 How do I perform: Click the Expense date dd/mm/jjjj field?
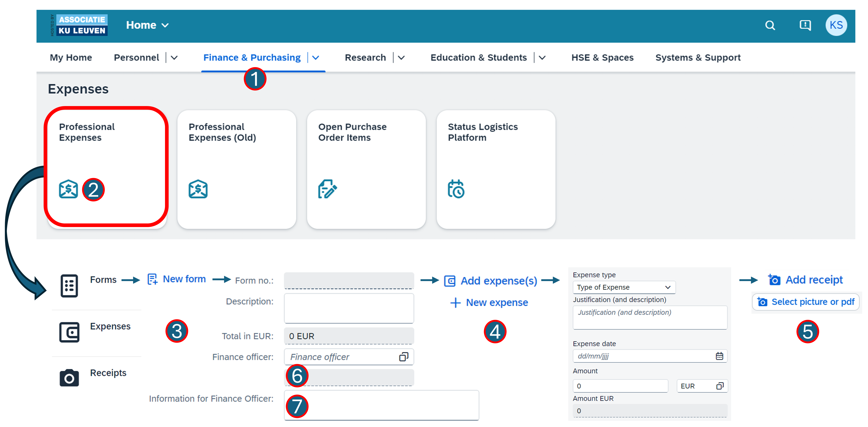point(650,356)
